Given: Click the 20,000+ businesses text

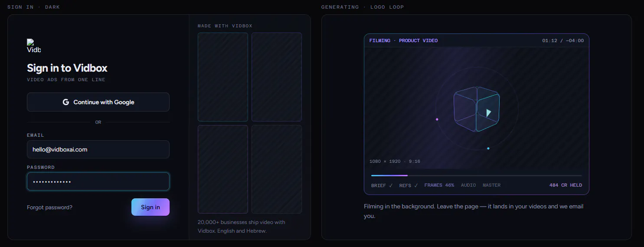Looking at the screenshot, I should click(242, 227).
